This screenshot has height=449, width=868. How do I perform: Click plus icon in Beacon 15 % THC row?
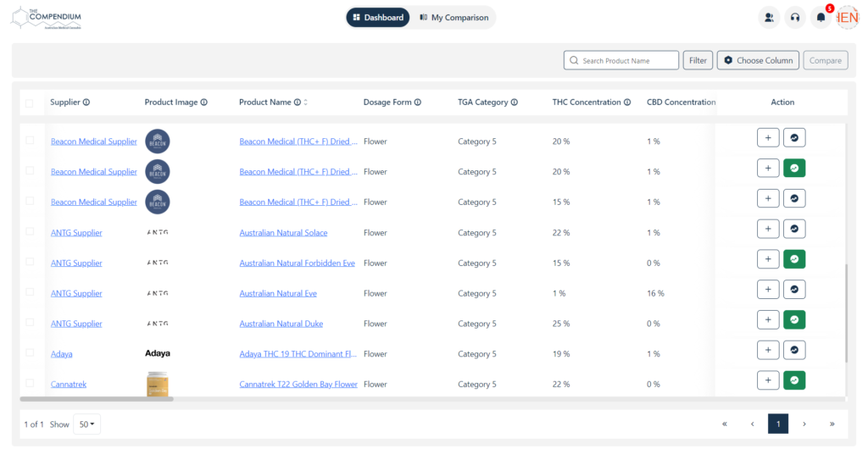pos(768,198)
